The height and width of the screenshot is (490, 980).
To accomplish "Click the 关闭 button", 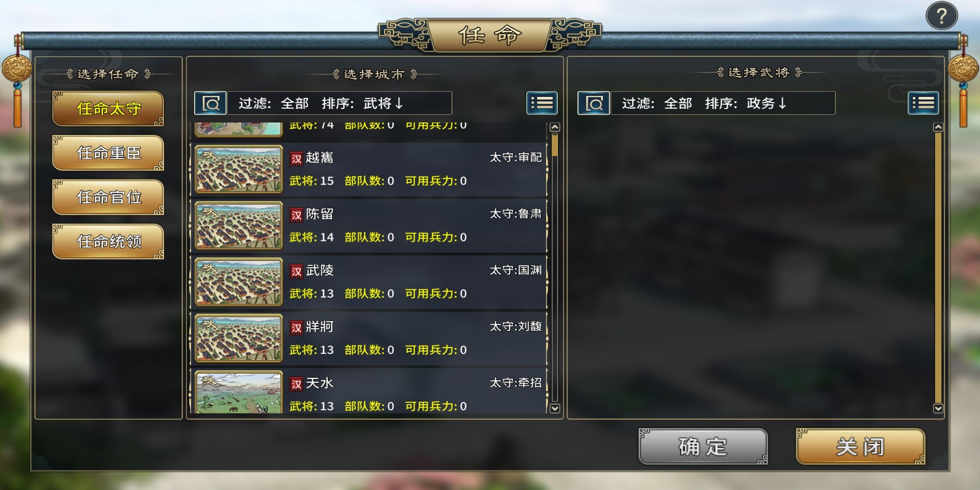I will [860, 446].
